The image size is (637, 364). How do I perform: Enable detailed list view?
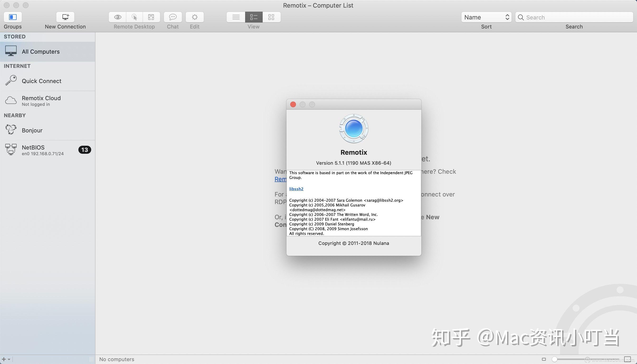click(x=253, y=17)
